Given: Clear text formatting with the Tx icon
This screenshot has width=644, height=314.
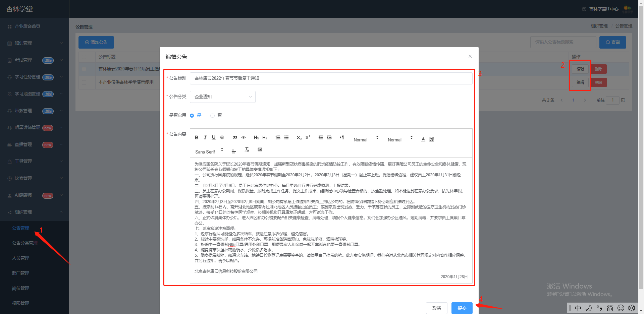Looking at the screenshot, I should [x=247, y=149].
